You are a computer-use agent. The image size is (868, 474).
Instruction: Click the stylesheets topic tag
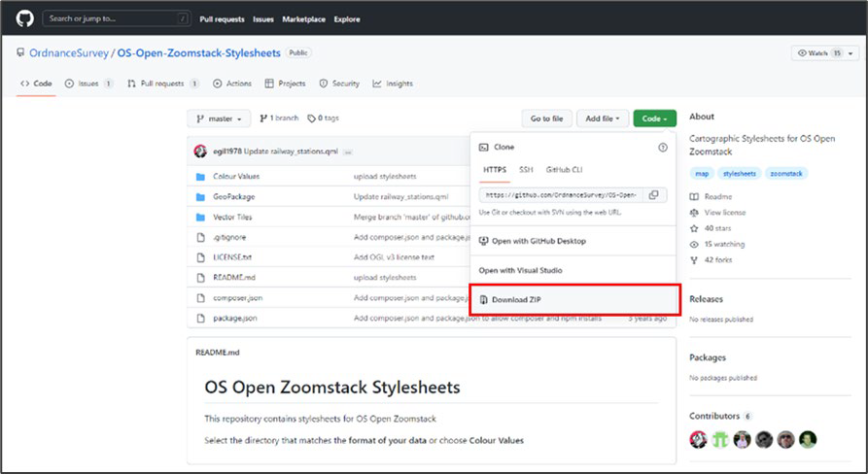[x=739, y=174]
